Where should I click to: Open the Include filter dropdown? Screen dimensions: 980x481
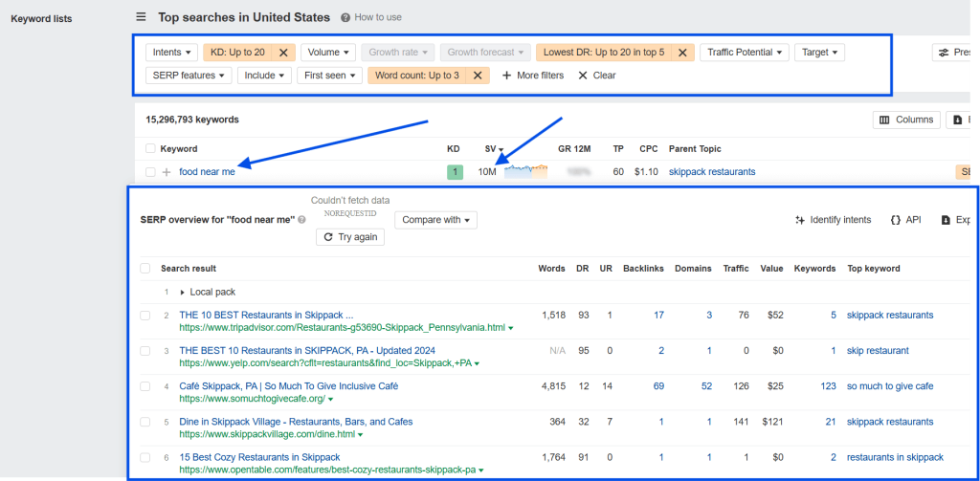tap(264, 75)
